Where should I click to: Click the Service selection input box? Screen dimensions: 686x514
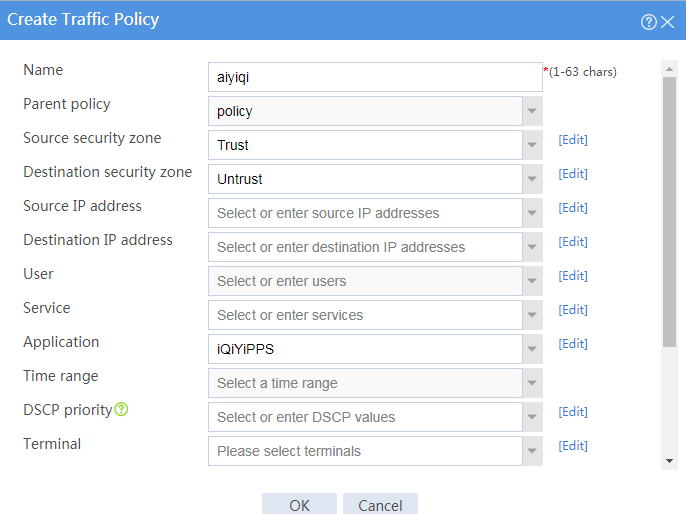tap(365, 315)
